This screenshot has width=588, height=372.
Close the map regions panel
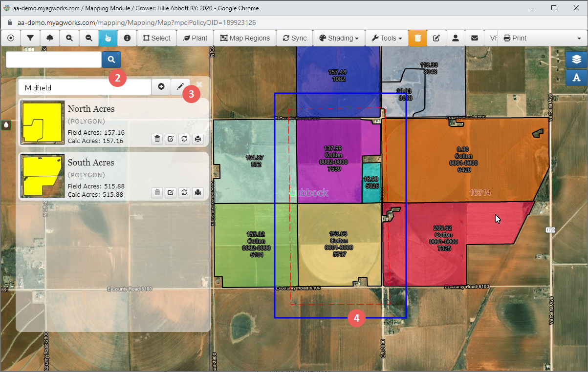[199, 84]
